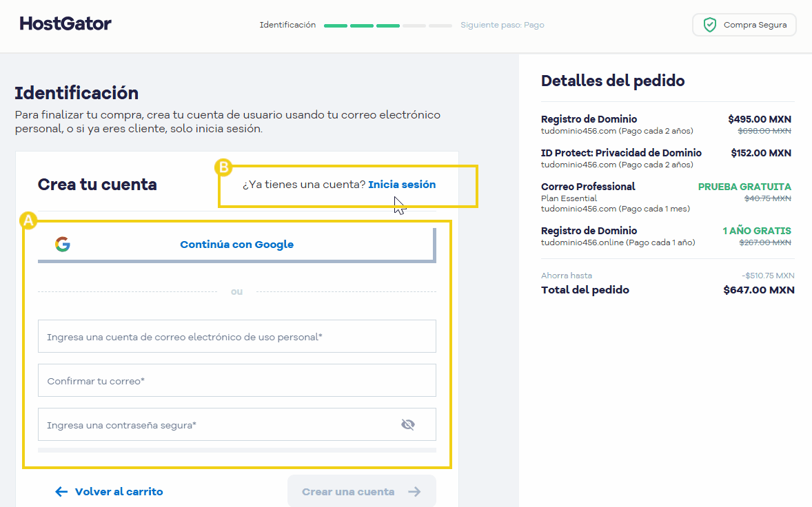
Task: Click the crossed-out $698.00 MXN price
Action: pyautogui.click(x=764, y=131)
